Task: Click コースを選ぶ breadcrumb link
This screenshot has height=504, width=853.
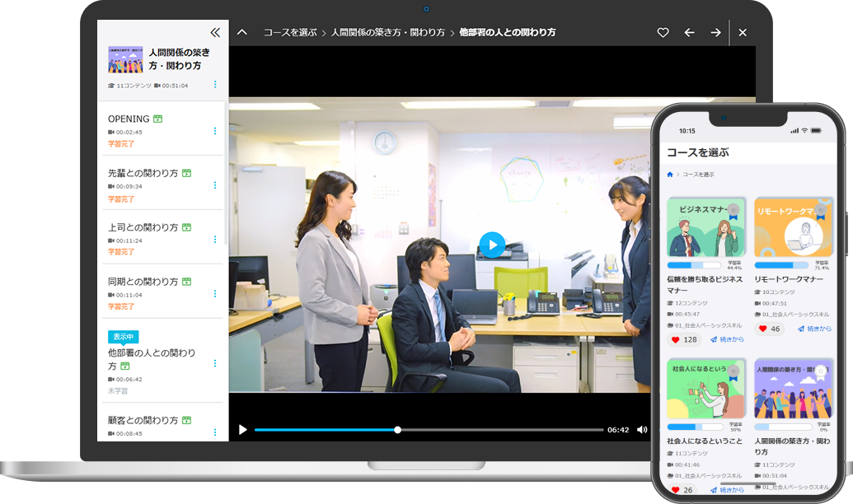Action: [289, 32]
